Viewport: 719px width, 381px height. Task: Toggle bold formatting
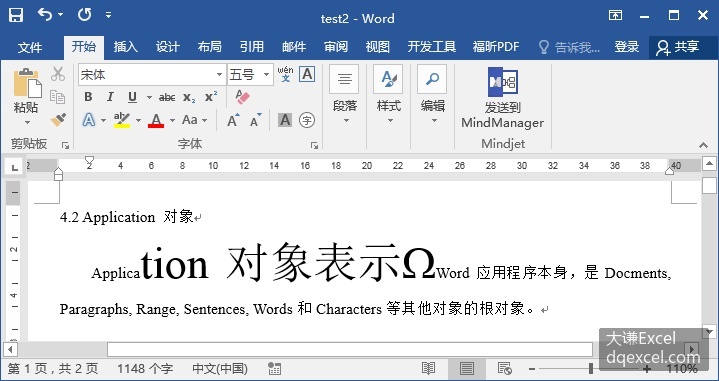pos(88,97)
